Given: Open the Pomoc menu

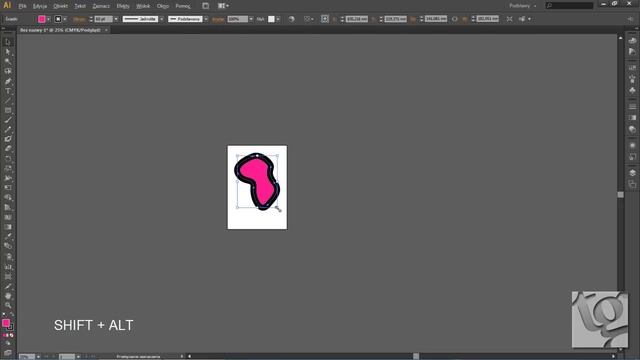Looking at the screenshot, I should [183, 6].
